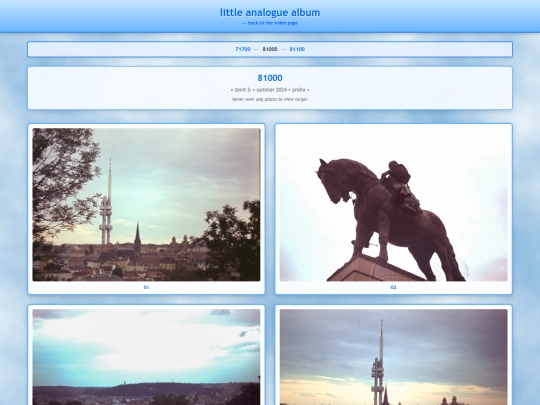The height and width of the screenshot is (405, 540).
Task: Select the large 81000 album heading
Action: tap(270, 78)
